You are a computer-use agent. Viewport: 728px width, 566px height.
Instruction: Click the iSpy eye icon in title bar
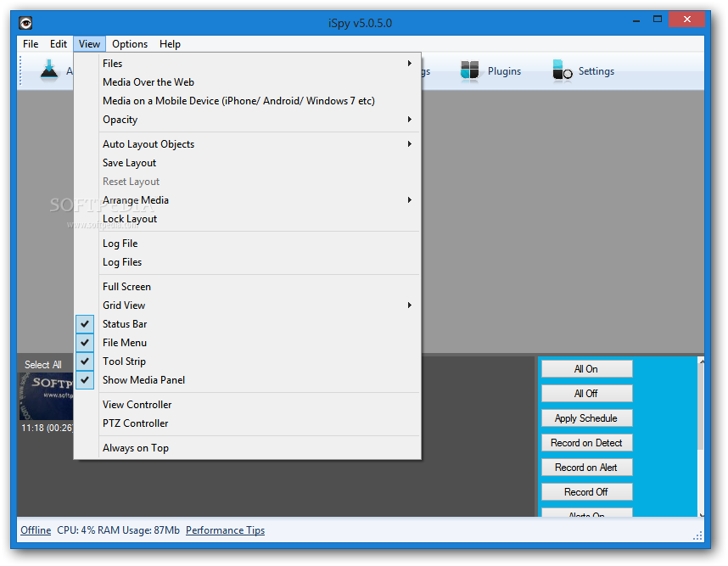click(25, 23)
